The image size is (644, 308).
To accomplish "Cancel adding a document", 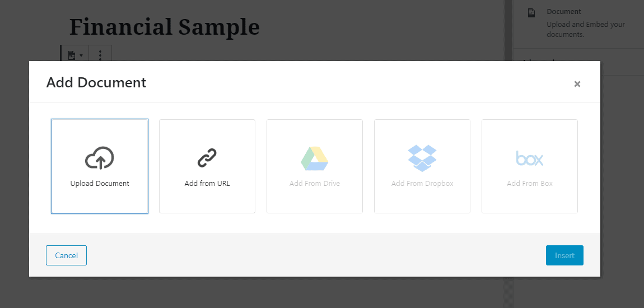I will point(66,255).
